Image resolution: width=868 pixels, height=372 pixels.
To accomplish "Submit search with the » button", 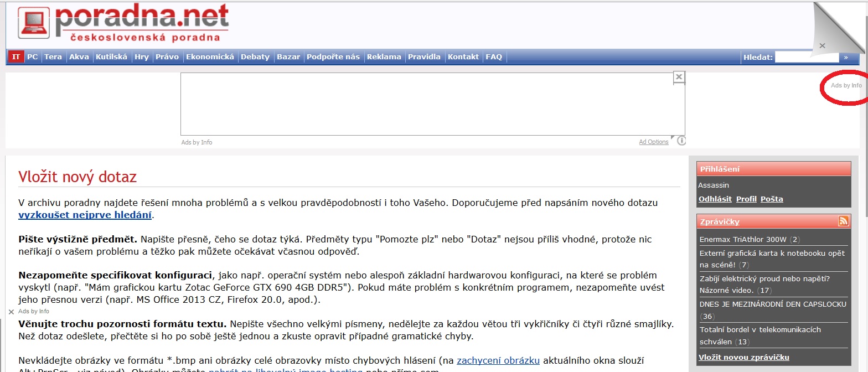I will tap(845, 56).
